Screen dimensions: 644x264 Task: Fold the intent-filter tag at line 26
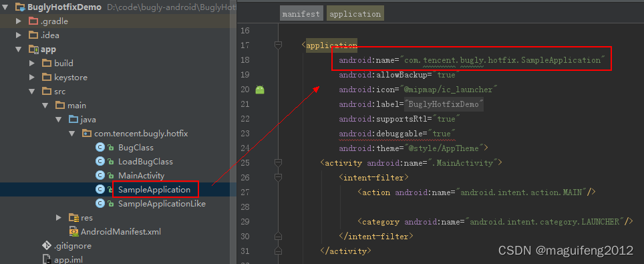278,178
